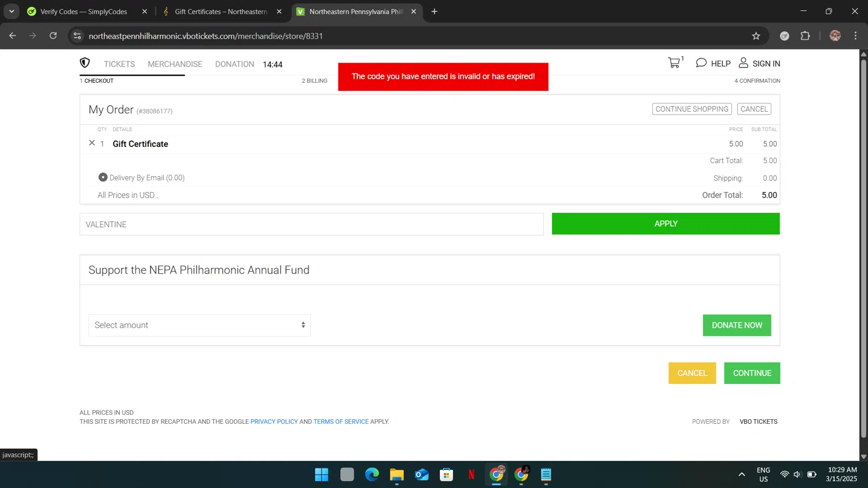Viewport: 868px width, 488px height.
Task: Switch to the Gift Certificates tab
Action: pos(222,12)
